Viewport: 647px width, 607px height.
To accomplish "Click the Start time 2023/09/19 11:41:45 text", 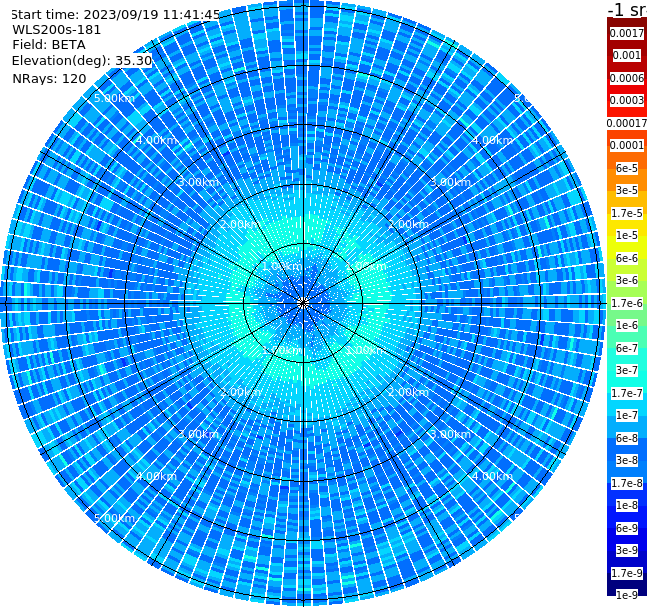I will pyautogui.click(x=116, y=15).
